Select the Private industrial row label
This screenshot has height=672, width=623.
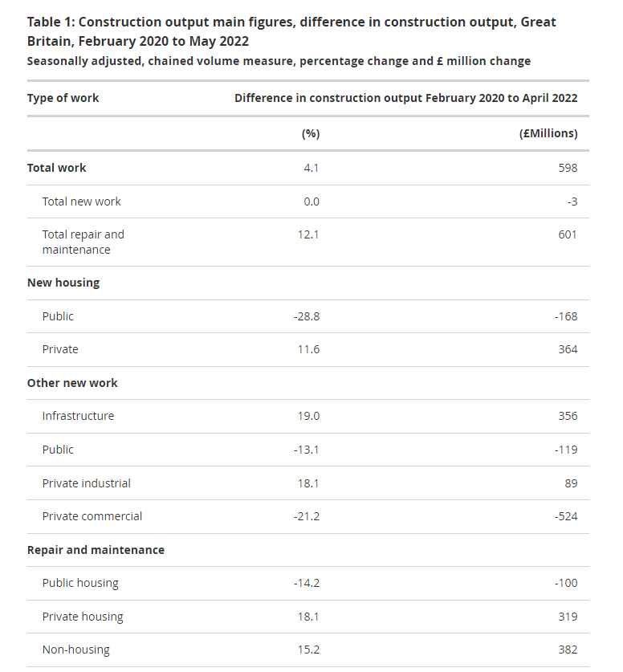coord(86,483)
